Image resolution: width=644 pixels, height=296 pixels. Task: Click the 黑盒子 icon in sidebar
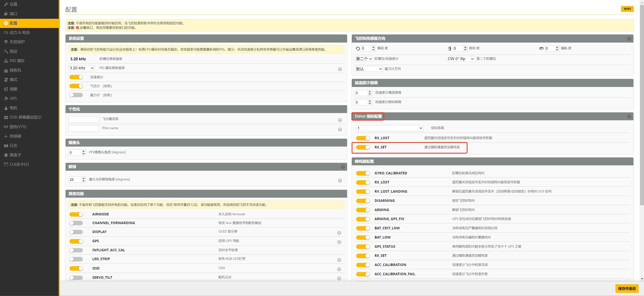(6, 155)
